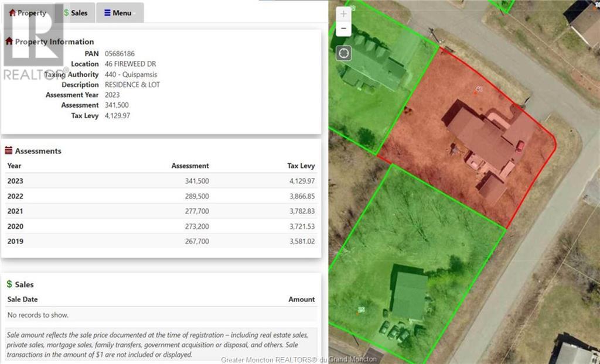Screen dimensions: 600x364
Task: Click the Sale Date column header
Action: pyautogui.click(x=22, y=299)
